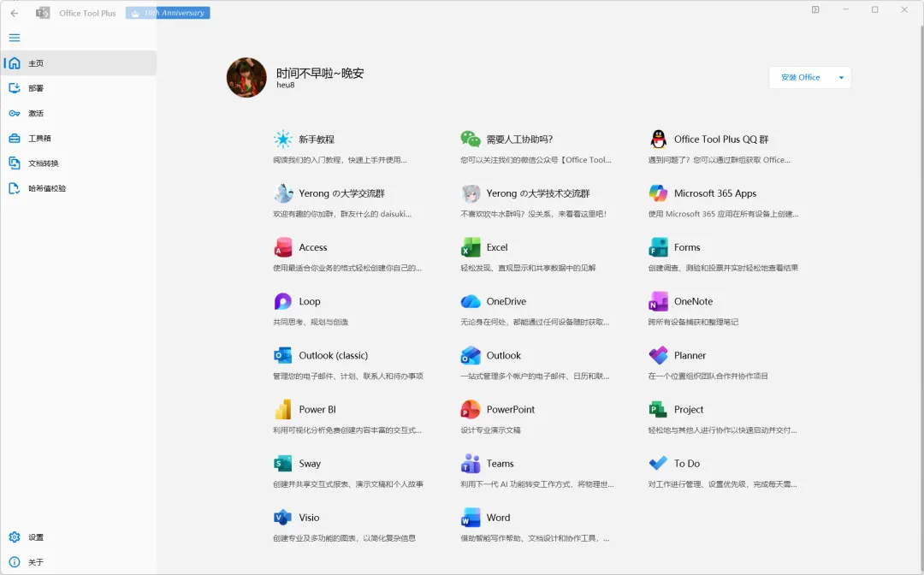924x575 pixels.
Task: Select 主页 in the sidebar
Action: (79, 63)
